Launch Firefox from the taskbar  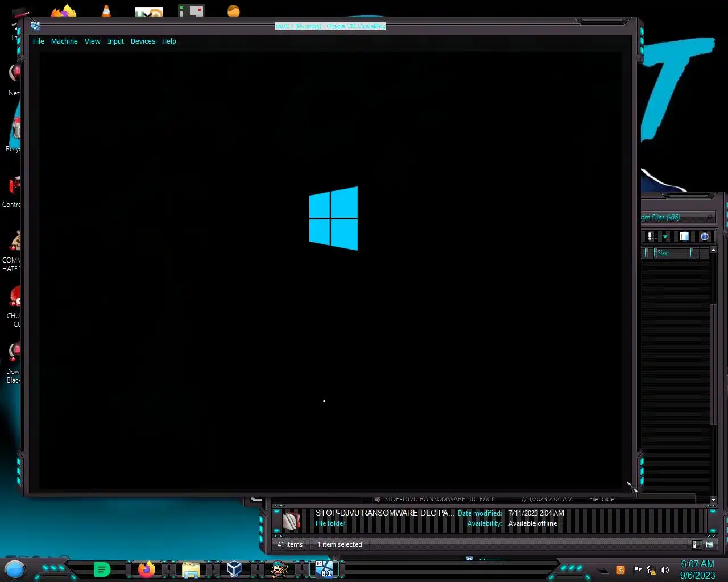tap(147, 569)
